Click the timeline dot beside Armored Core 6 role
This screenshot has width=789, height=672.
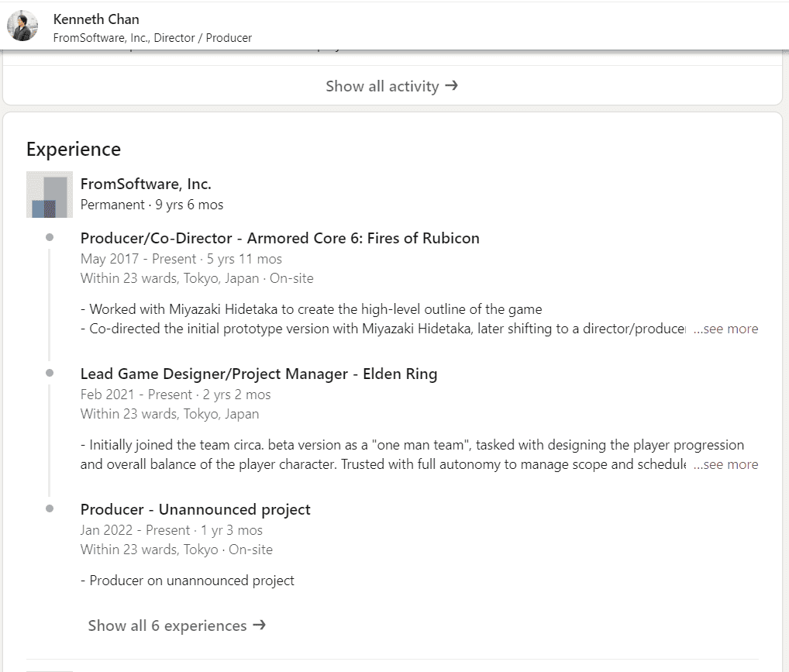50,237
